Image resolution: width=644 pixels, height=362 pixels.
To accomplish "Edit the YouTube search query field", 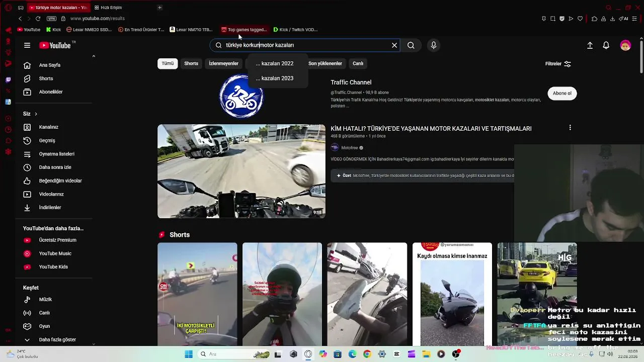I will (x=305, y=45).
